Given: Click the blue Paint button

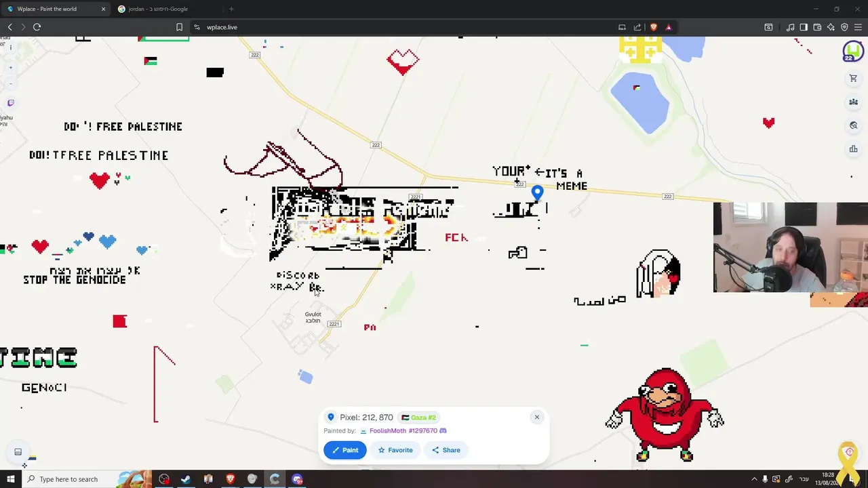Looking at the screenshot, I should coord(344,450).
